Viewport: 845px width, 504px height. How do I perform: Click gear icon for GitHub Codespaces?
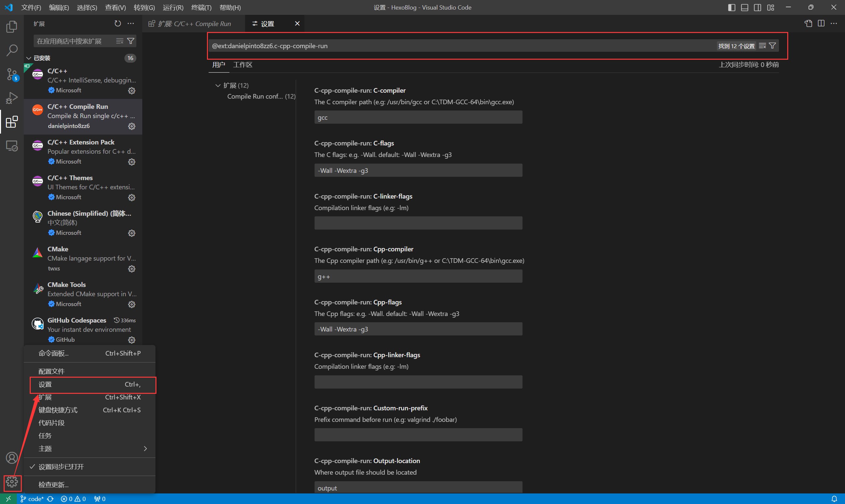click(131, 340)
